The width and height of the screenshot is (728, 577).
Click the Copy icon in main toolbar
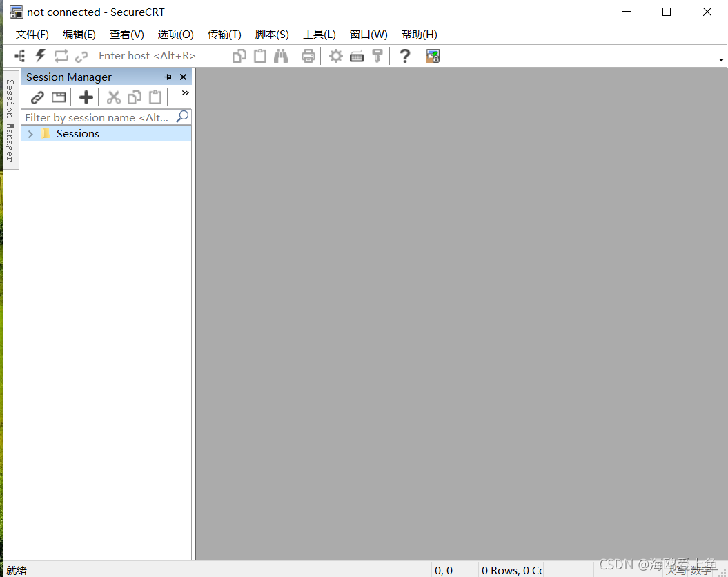[239, 56]
